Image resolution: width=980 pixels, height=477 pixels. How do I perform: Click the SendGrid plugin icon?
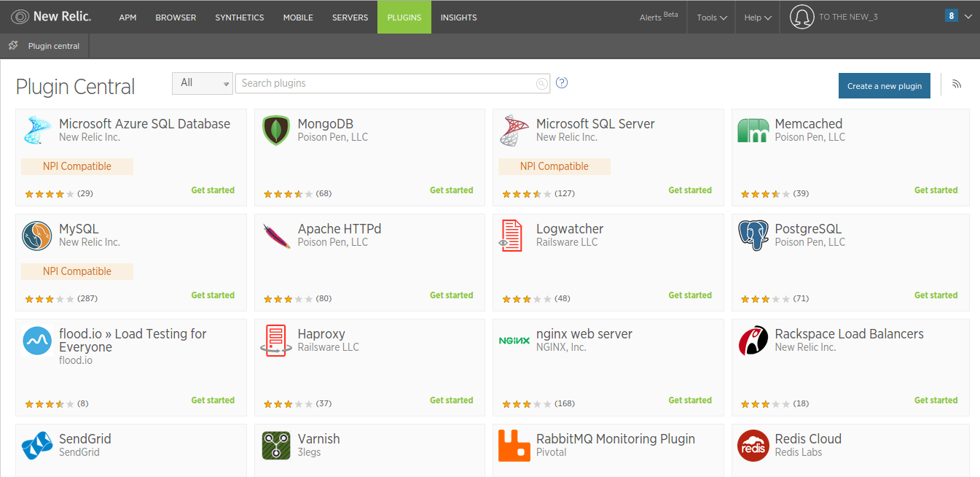coord(37,446)
